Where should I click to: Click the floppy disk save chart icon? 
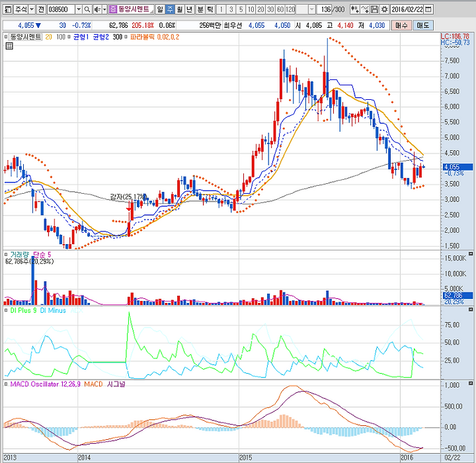click(x=375, y=9)
